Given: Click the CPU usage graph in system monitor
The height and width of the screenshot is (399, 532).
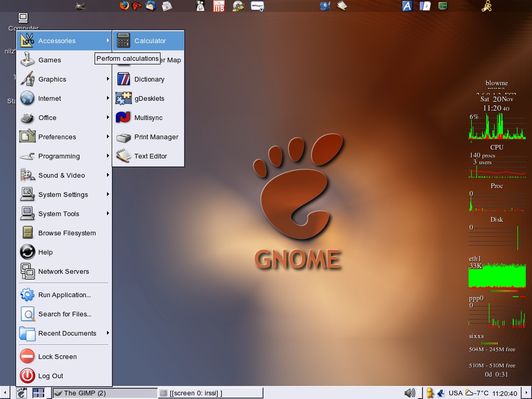Looking at the screenshot, I should pos(497,126).
